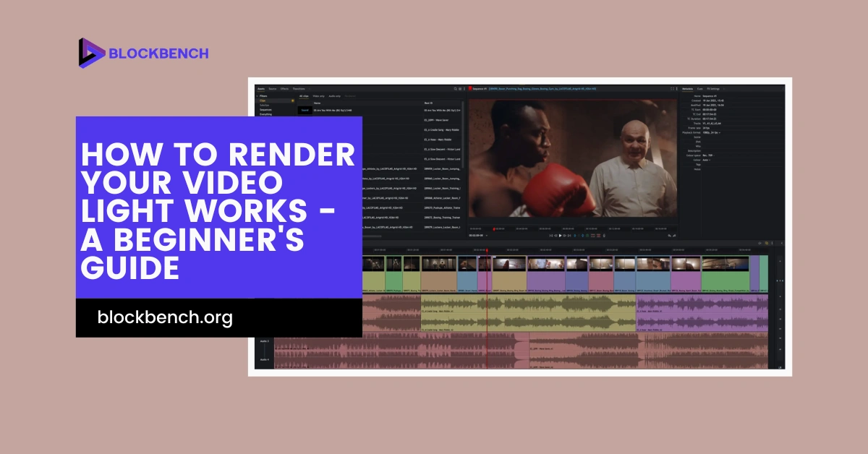Open the list view icon near the search field

click(x=459, y=89)
